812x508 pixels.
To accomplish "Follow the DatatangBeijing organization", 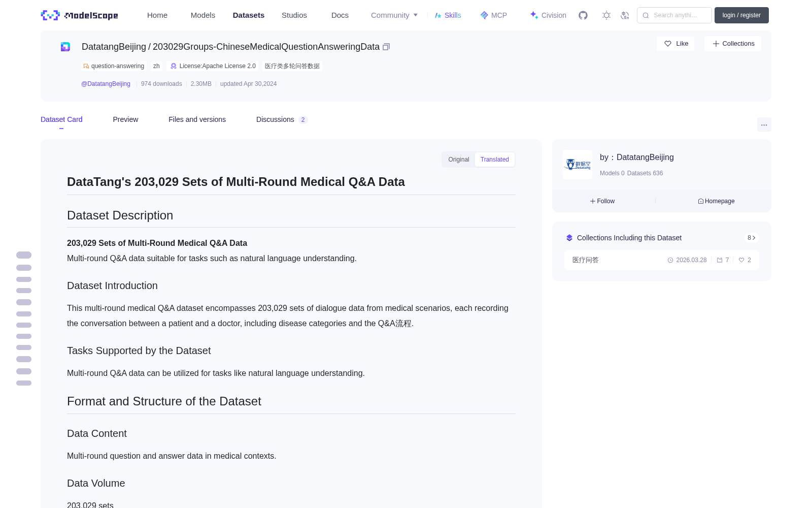I will (602, 201).
